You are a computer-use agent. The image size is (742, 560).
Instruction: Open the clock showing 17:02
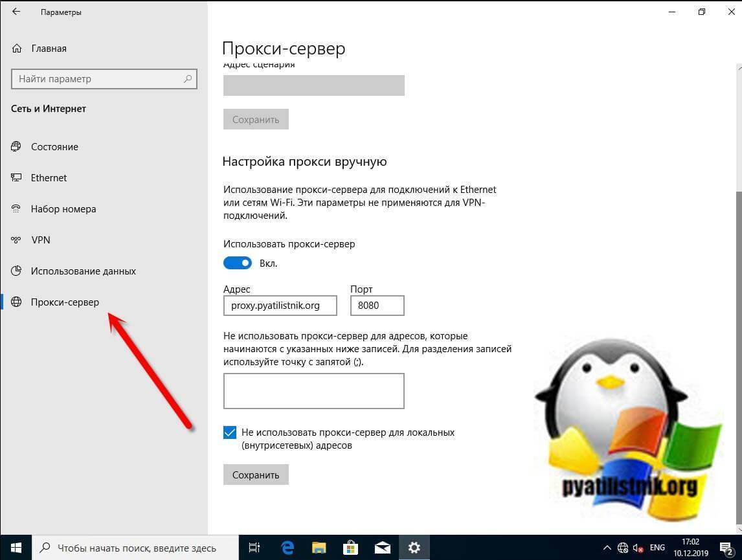[x=691, y=548]
